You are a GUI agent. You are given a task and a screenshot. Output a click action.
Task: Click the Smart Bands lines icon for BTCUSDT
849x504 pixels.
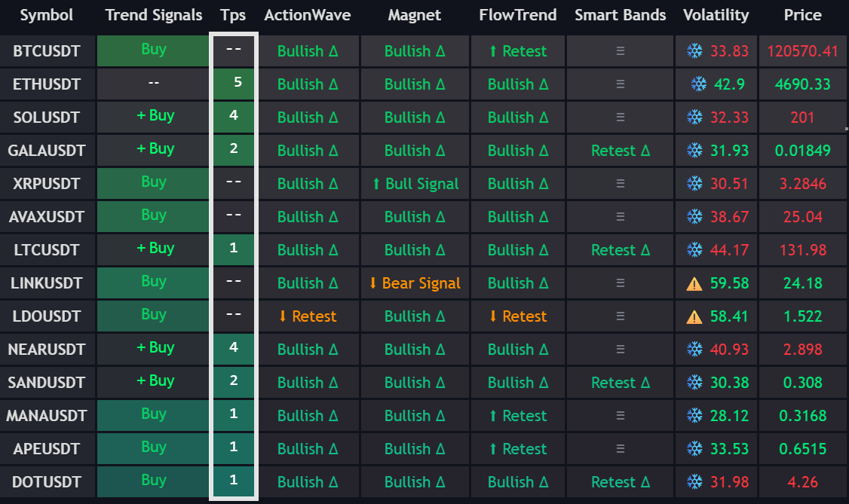(x=621, y=51)
